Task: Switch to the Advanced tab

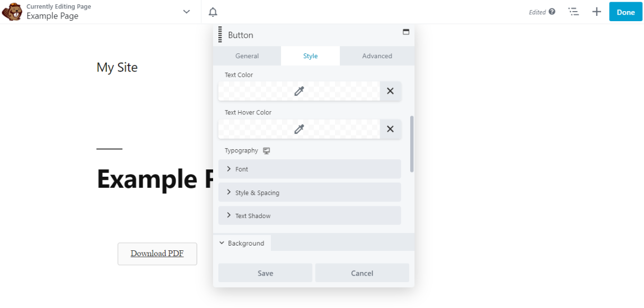Action: pyautogui.click(x=377, y=56)
